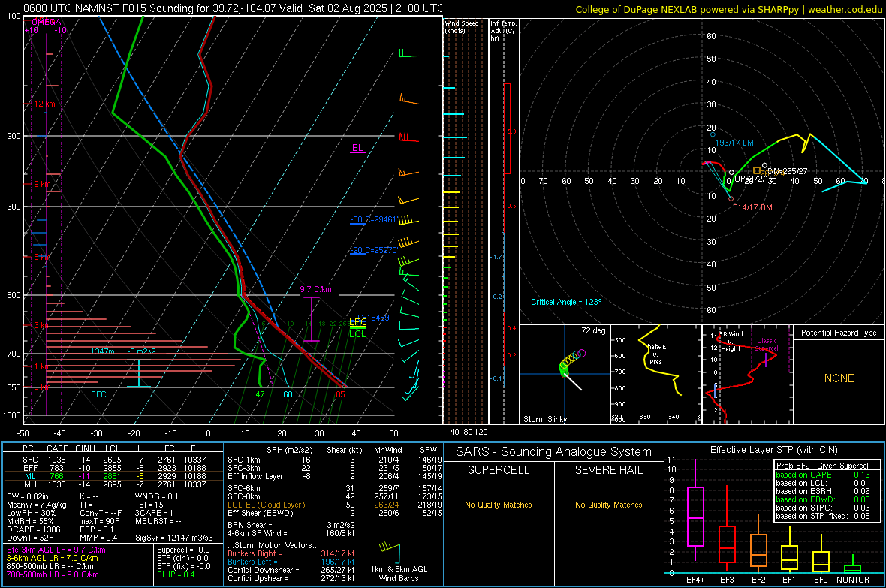The width and height of the screenshot is (886, 588).
Task: Click the Sfc-3km AGL LR lapse rate line
Action: click(56, 550)
